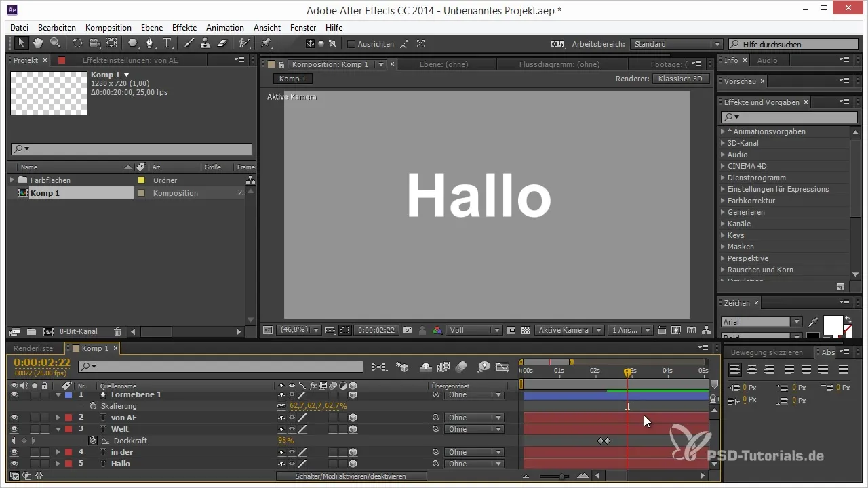Open the Animation menu
The height and width of the screenshot is (488, 868).
coord(225,28)
